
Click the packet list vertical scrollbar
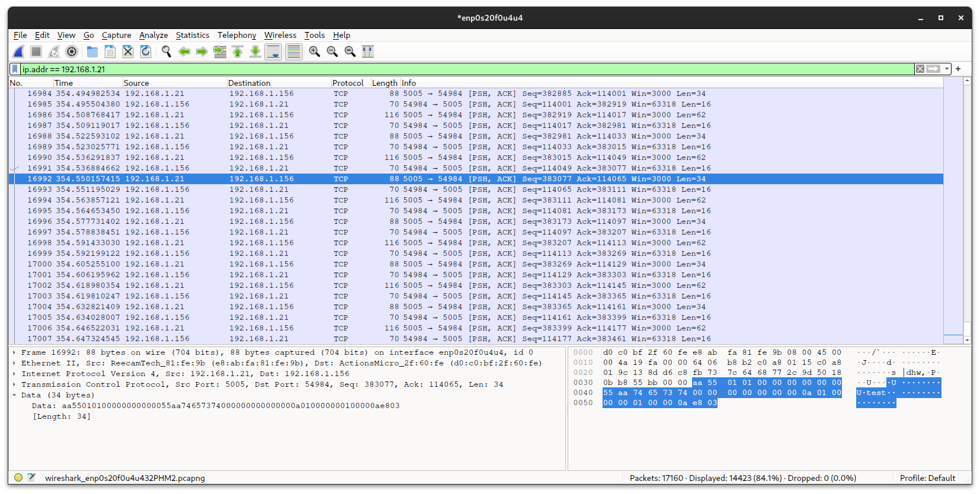pos(967,207)
